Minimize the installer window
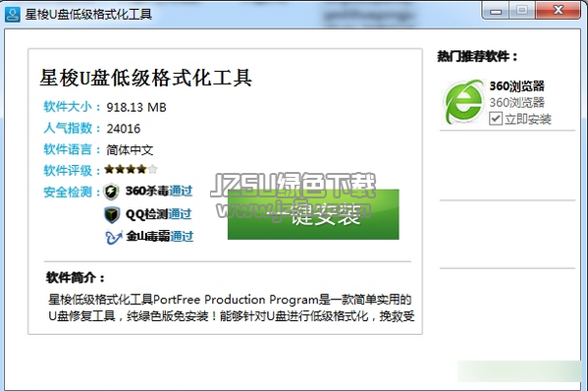Image resolution: width=588 pixels, height=391 pixels. [496, 11]
